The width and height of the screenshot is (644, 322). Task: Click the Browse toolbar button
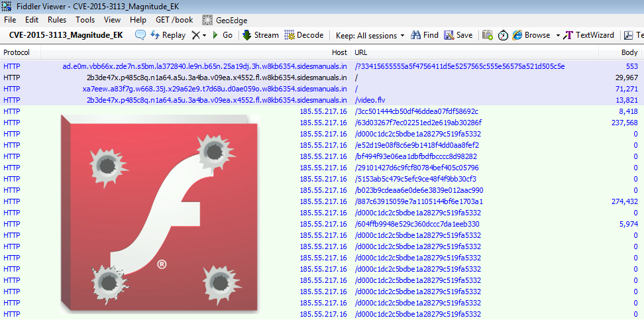(x=531, y=35)
